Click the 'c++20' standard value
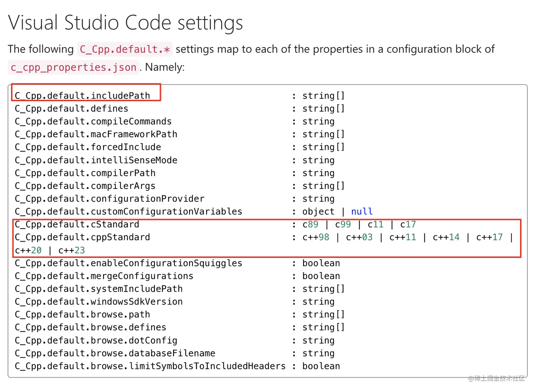 pos(28,250)
